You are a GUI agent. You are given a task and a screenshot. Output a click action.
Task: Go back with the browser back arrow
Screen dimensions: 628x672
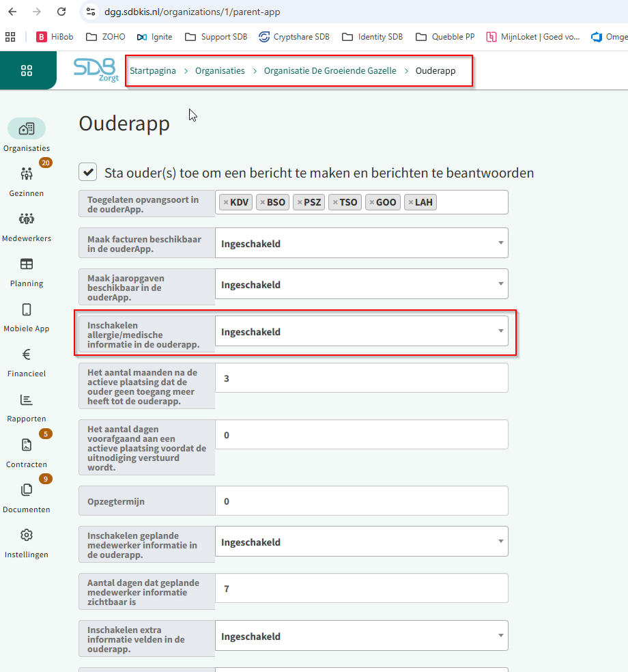click(12, 12)
